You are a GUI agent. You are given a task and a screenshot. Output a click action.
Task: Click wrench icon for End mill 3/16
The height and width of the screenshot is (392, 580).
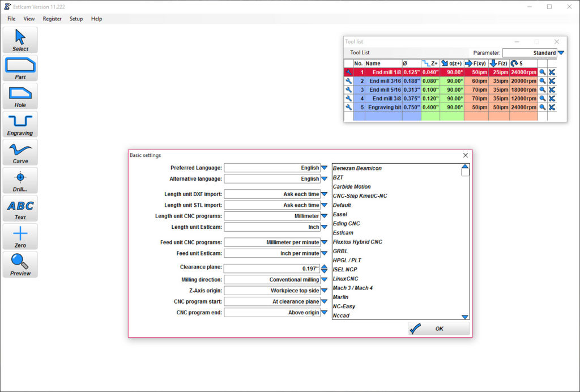pyautogui.click(x=348, y=81)
